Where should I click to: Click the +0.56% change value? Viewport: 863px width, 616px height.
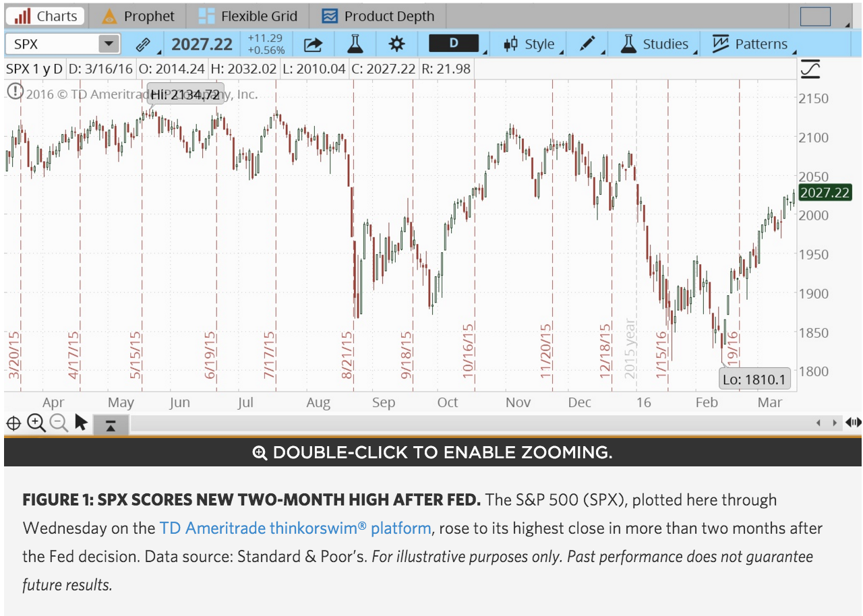(x=266, y=51)
